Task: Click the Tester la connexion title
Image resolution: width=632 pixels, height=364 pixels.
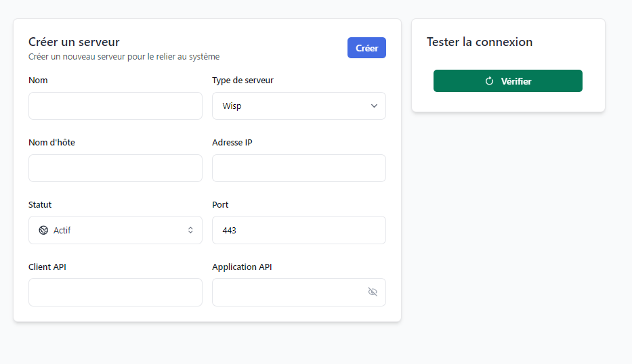Action: (x=480, y=42)
